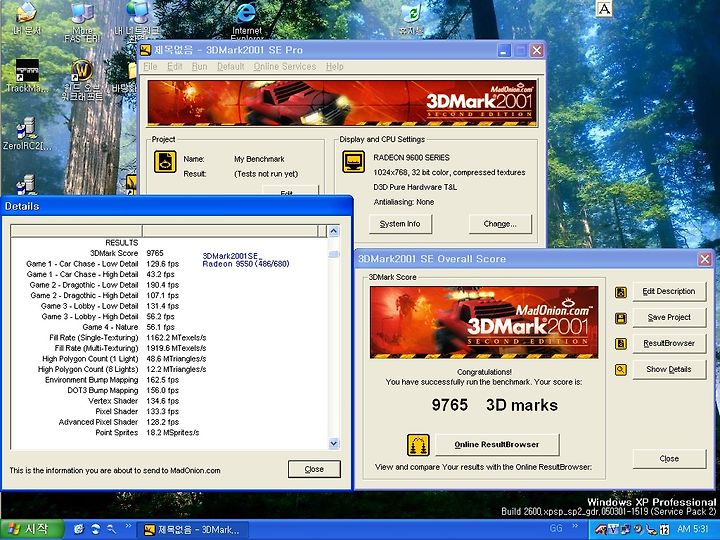720x540 pixels.
Task: Click the Edit Description button
Action: tap(669, 292)
